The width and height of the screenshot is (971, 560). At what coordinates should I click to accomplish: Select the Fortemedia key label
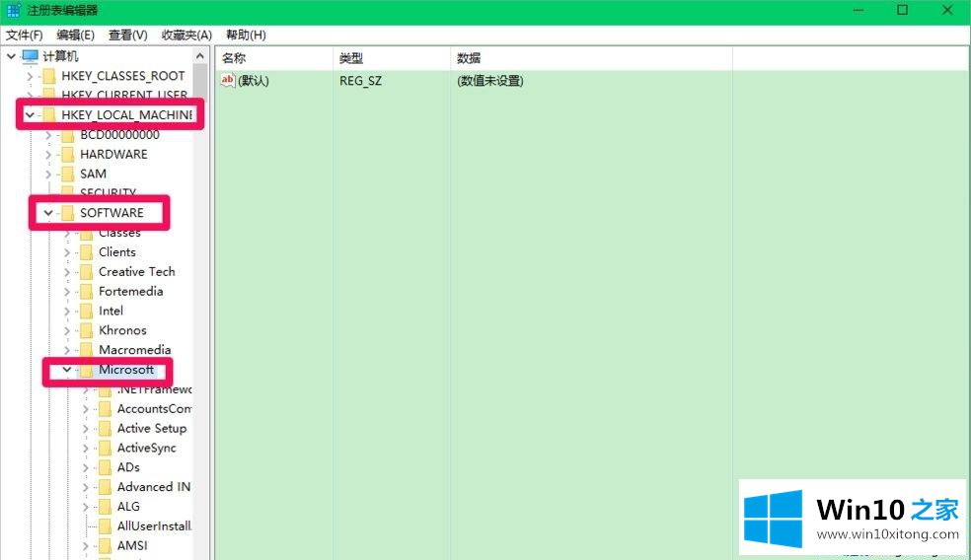(130, 292)
